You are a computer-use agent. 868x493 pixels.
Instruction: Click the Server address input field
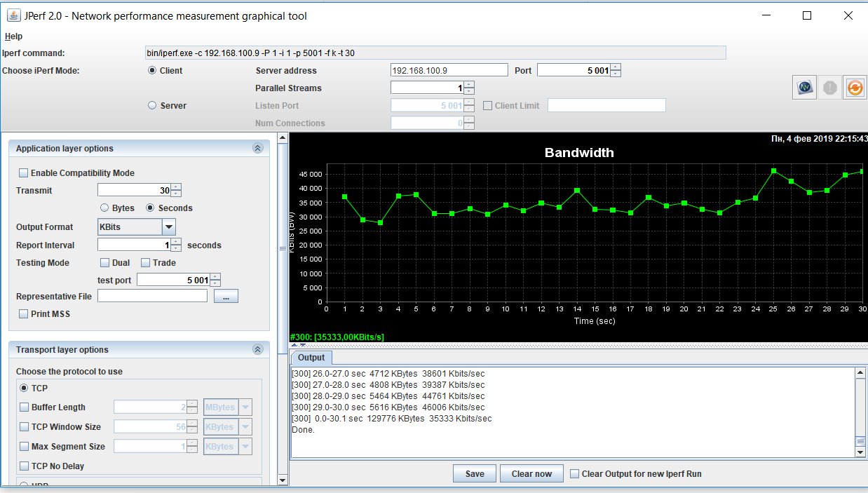449,70
